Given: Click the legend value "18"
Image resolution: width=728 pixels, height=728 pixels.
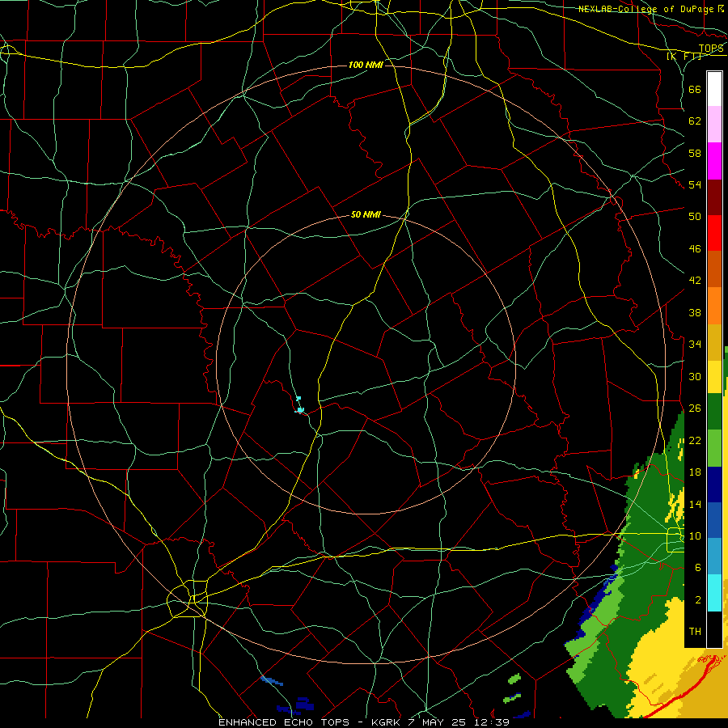Looking at the screenshot, I should pos(695,472).
